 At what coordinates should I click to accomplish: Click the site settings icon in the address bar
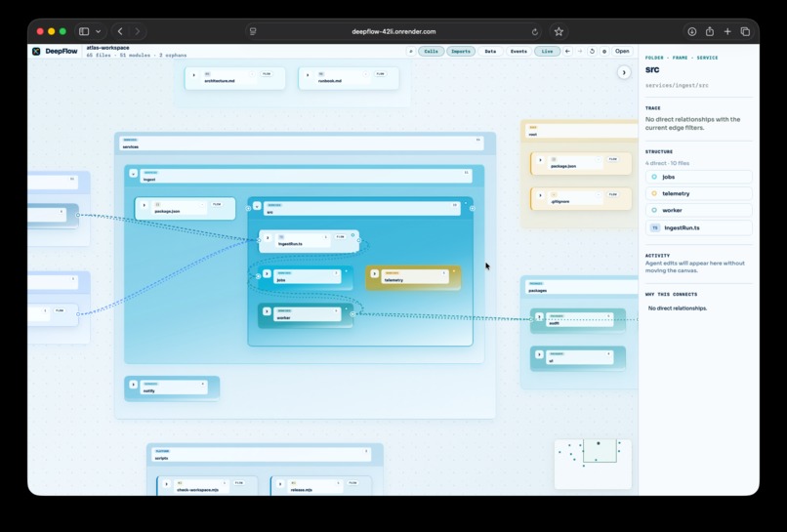click(x=253, y=31)
